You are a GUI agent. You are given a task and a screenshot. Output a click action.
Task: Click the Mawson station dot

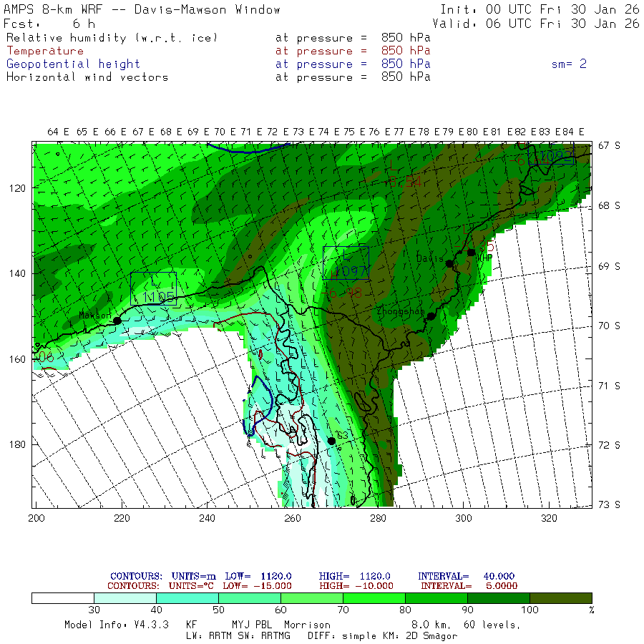point(117,321)
